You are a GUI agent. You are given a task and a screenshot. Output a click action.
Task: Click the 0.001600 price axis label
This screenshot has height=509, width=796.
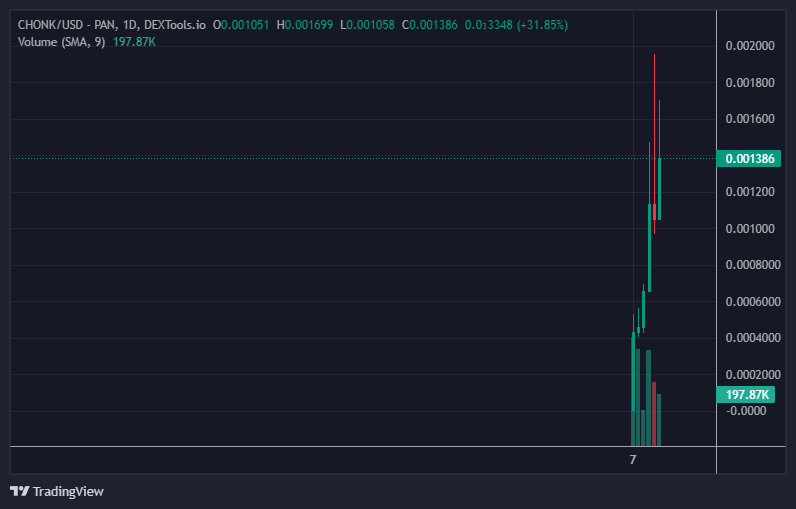[x=750, y=119]
